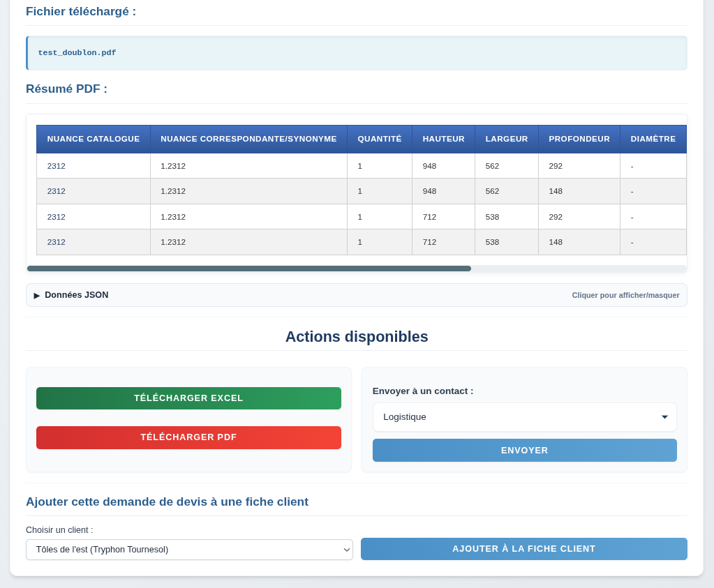The width and height of the screenshot is (714, 588).
Task: Click the 'Cliquer pour afficher/masquer' hint text
Action: pos(625,295)
